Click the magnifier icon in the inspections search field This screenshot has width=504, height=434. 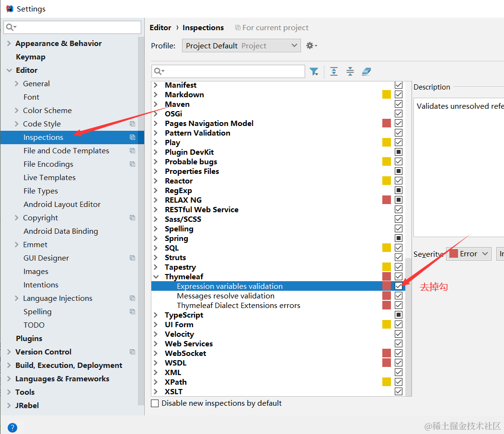(x=159, y=71)
